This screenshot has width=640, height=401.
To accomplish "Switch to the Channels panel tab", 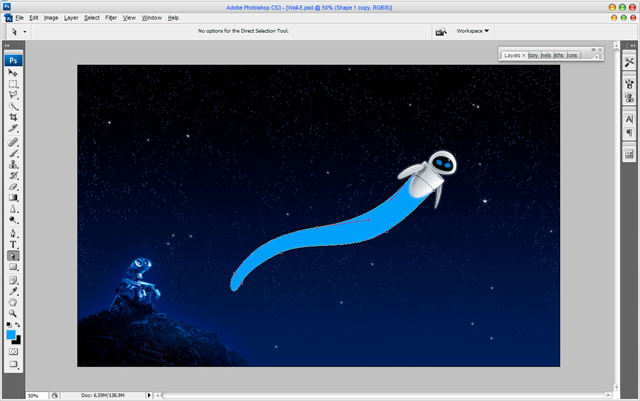I will (546, 55).
